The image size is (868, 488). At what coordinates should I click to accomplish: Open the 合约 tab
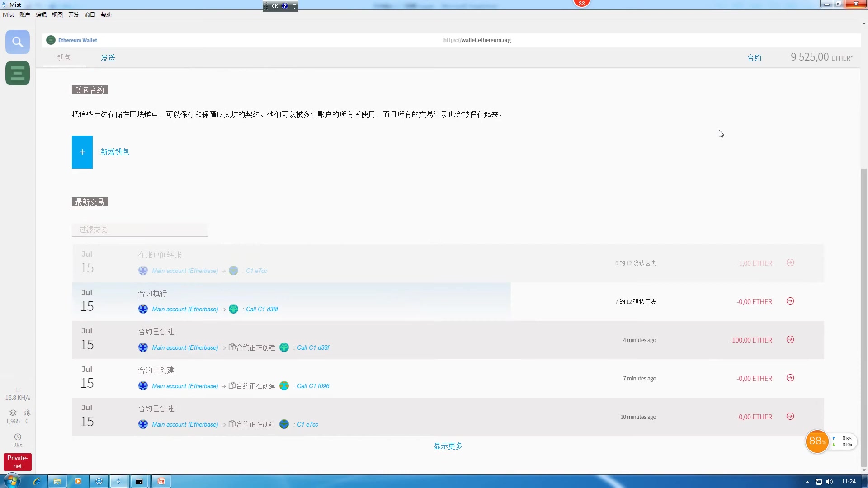coord(754,58)
